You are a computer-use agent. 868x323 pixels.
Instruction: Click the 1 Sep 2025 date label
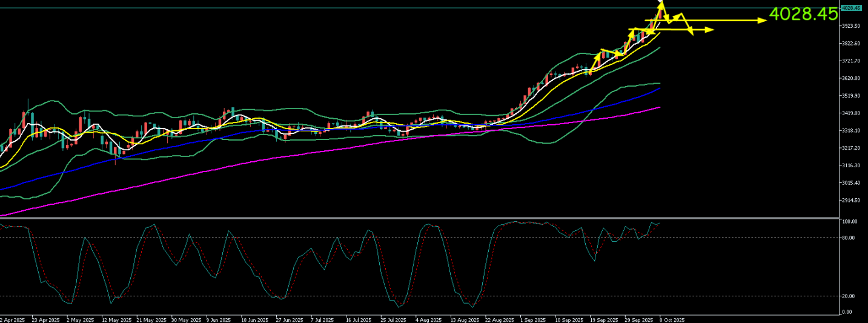(534, 319)
